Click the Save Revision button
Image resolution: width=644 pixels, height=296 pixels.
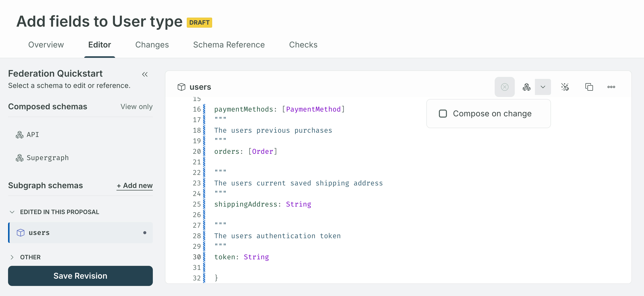(x=80, y=275)
